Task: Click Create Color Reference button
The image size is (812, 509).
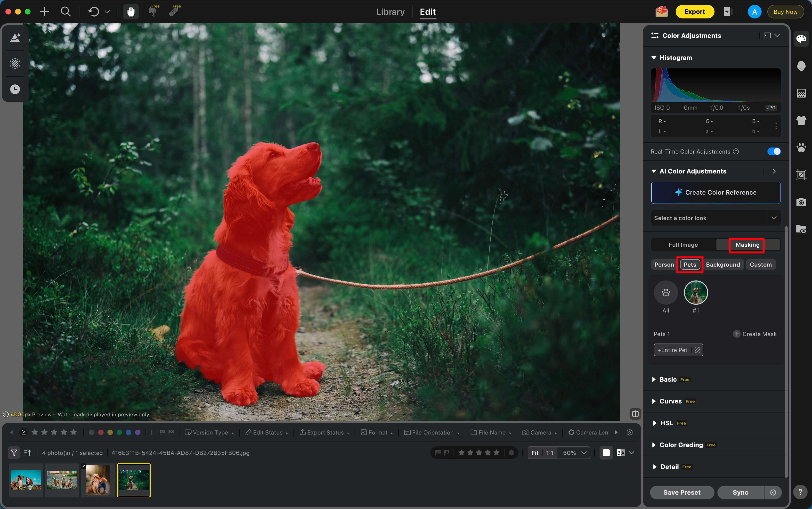Action: pyautogui.click(x=715, y=193)
